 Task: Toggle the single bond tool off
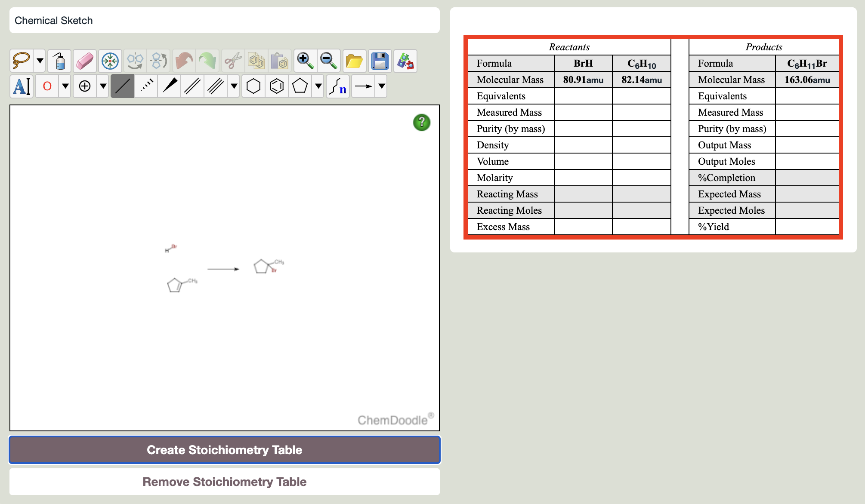(x=122, y=86)
